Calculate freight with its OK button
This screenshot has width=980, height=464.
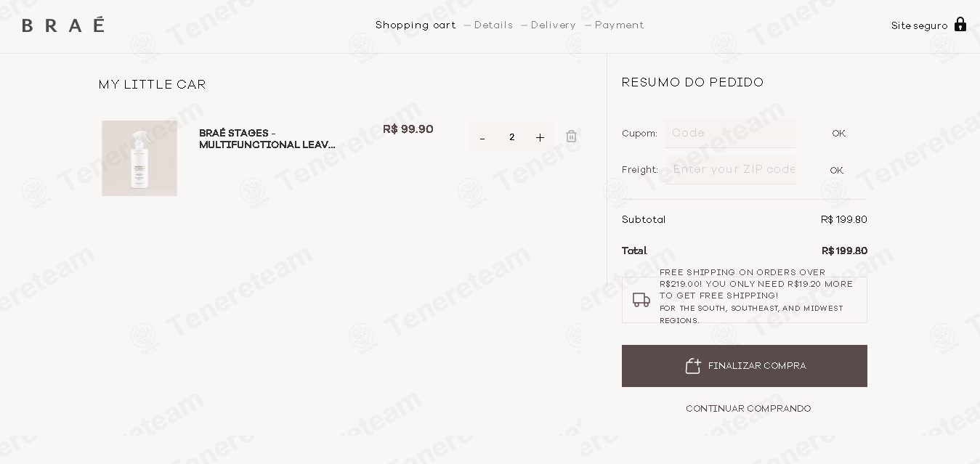837,171
